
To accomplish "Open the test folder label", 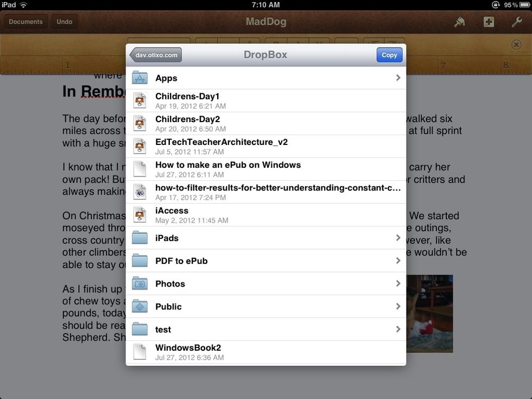I will (x=163, y=330).
